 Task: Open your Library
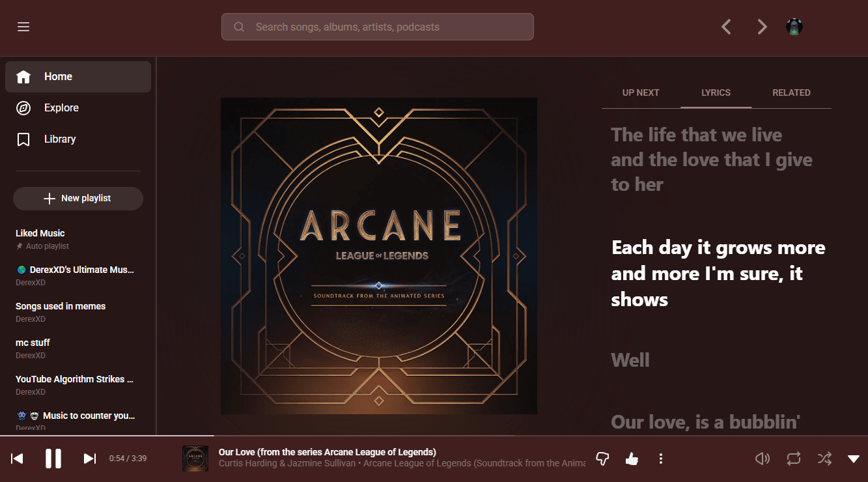60,139
